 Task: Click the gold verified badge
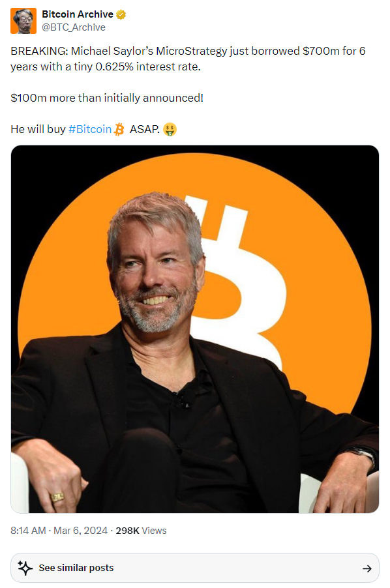(121, 14)
